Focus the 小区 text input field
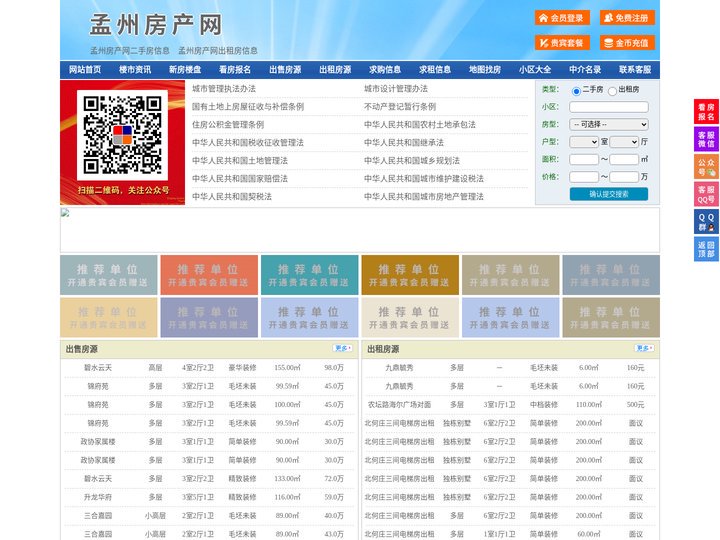This screenshot has width=720, height=540. 609,107
